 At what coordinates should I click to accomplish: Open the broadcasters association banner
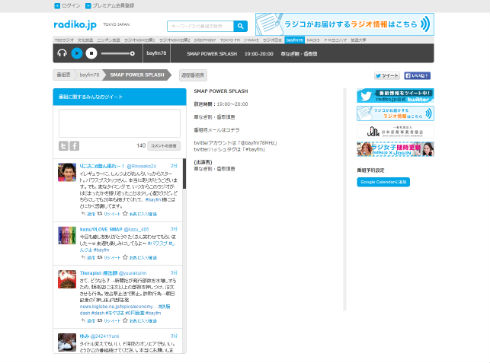coord(395,131)
